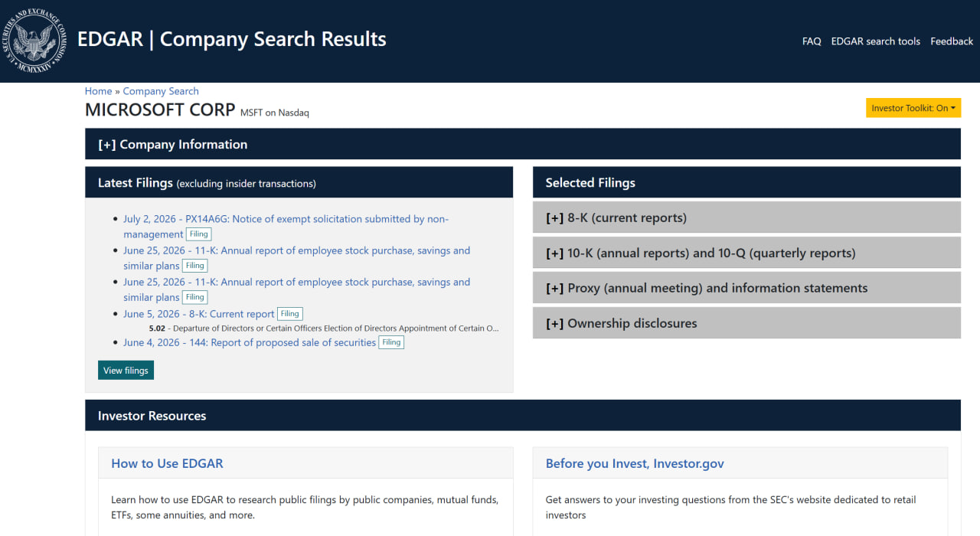Click Filing badge for 144 report
This screenshot has width=980, height=536.
pos(391,342)
